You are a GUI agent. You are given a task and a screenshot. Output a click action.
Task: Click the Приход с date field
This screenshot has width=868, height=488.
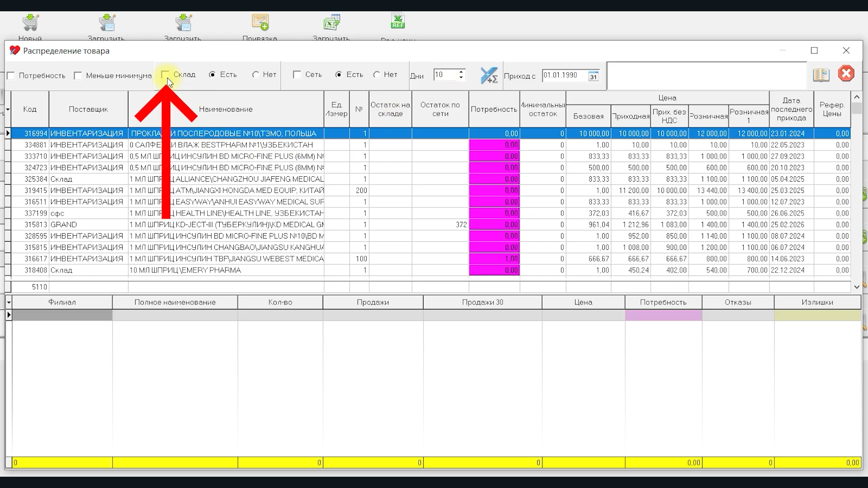(x=565, y=75)
